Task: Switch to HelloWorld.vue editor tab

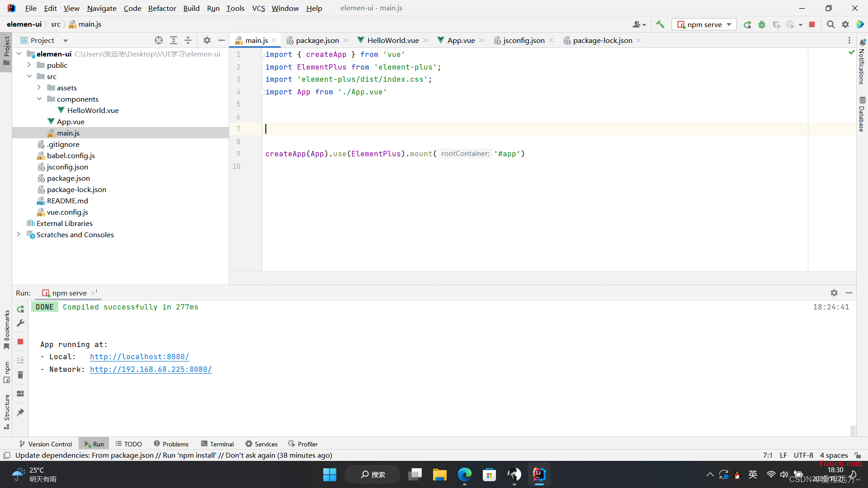Action: point(392,40)
